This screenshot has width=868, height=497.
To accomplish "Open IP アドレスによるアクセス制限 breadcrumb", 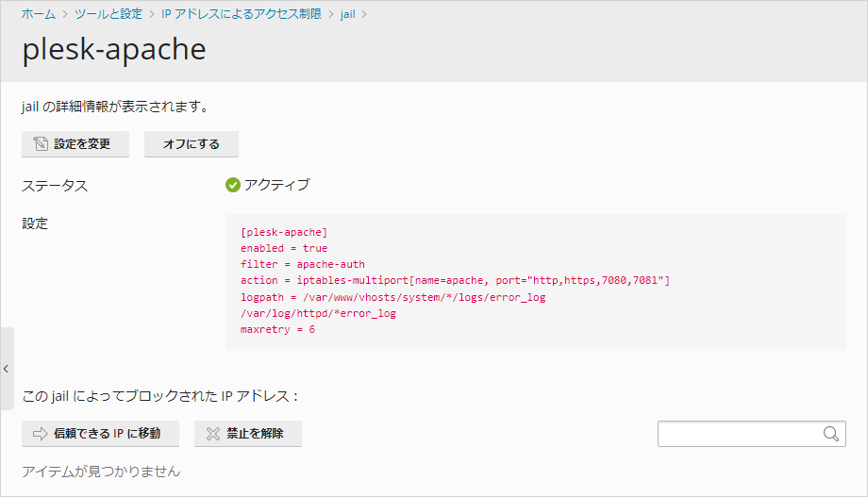I will pos(242,14).
